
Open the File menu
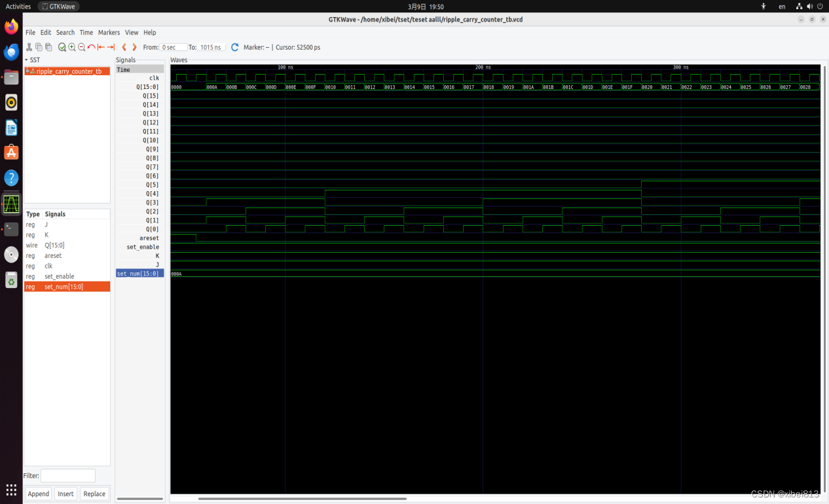(30, 32)
